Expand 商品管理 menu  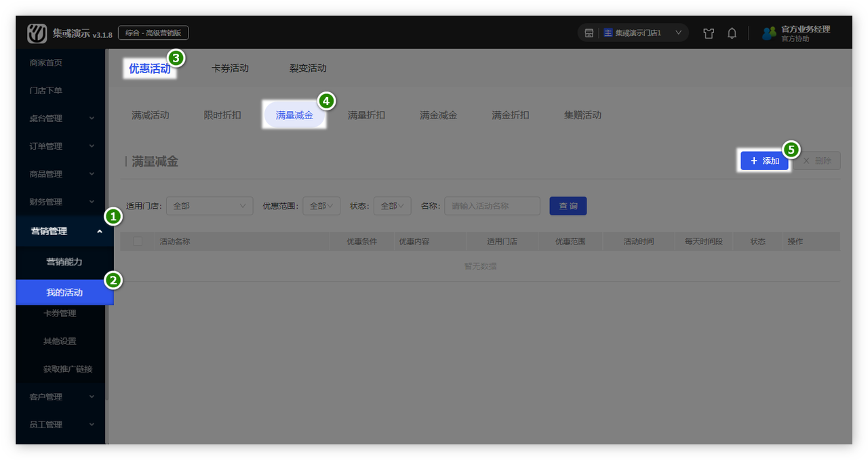[x=60, y=173]
